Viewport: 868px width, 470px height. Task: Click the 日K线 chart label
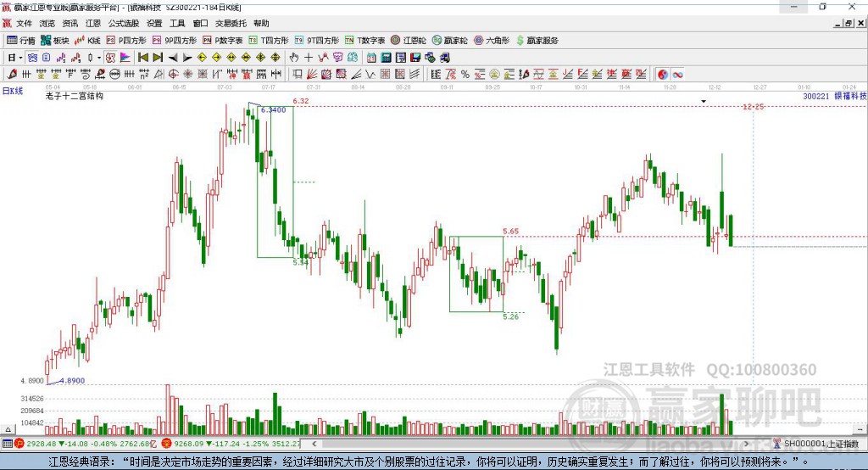[x=13, y=91]
